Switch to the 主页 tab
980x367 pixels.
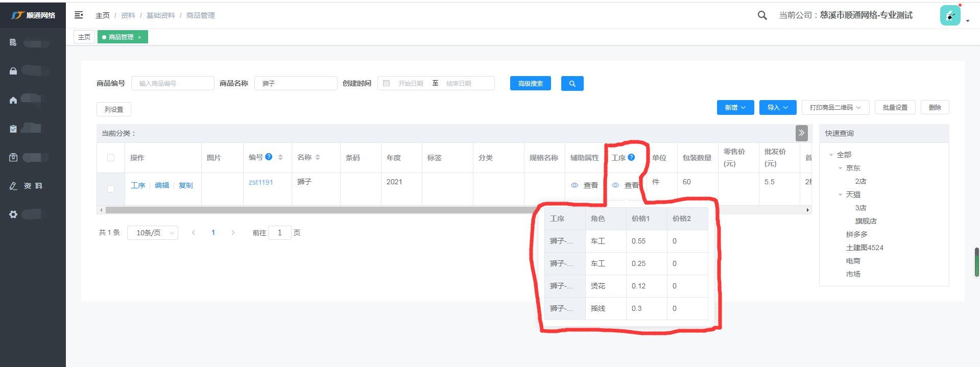pyautogui.click(x=84, y=37)
